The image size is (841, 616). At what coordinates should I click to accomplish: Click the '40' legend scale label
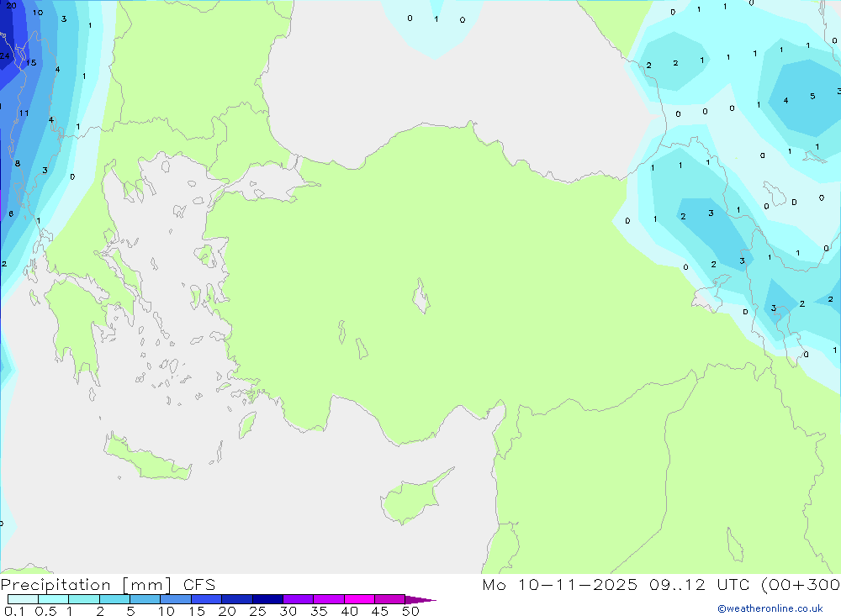(349, 611)
